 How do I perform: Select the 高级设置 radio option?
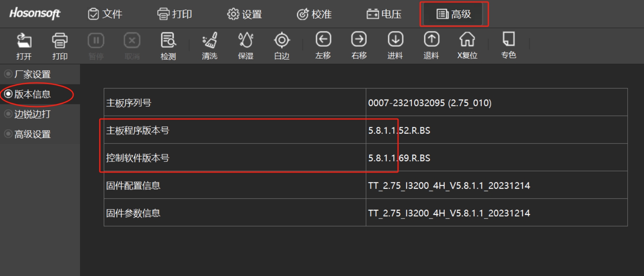tap(8, 134)
